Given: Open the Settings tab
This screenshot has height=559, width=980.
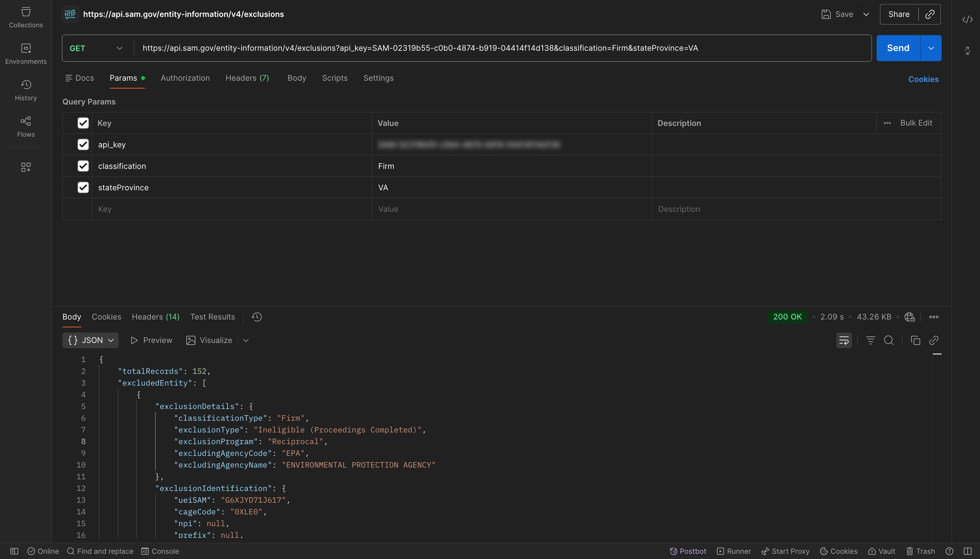Looking at the screenshot, I should click(x=378, y=78).
